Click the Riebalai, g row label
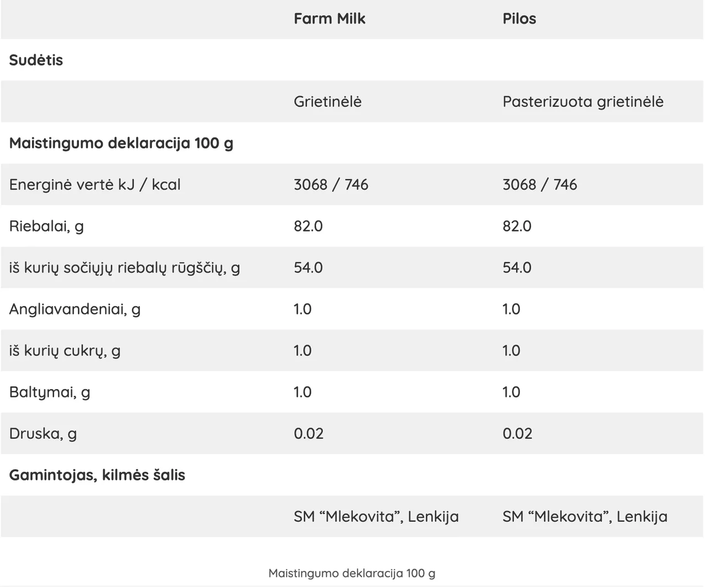Viewport: 705px width, 588px height. [46, 226]
